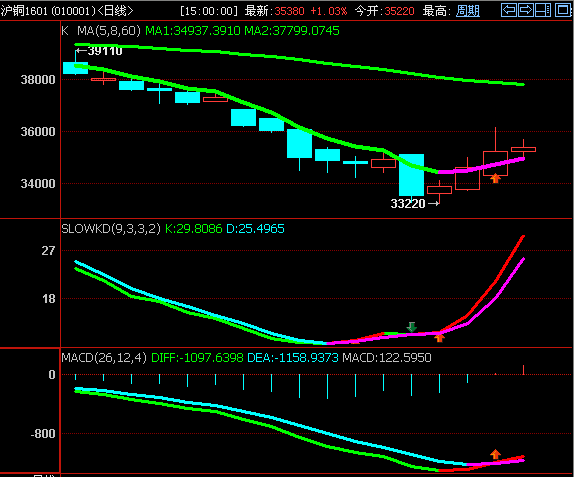Click the first cyan candlestick near 39110
The image size is (574, 477).
75,68
